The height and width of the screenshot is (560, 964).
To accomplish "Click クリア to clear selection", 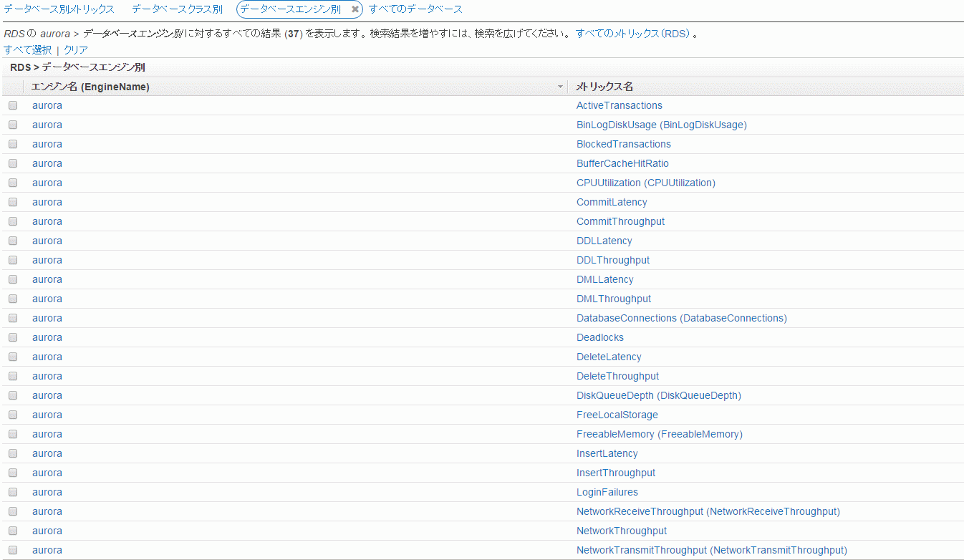I will coord(76,49).
